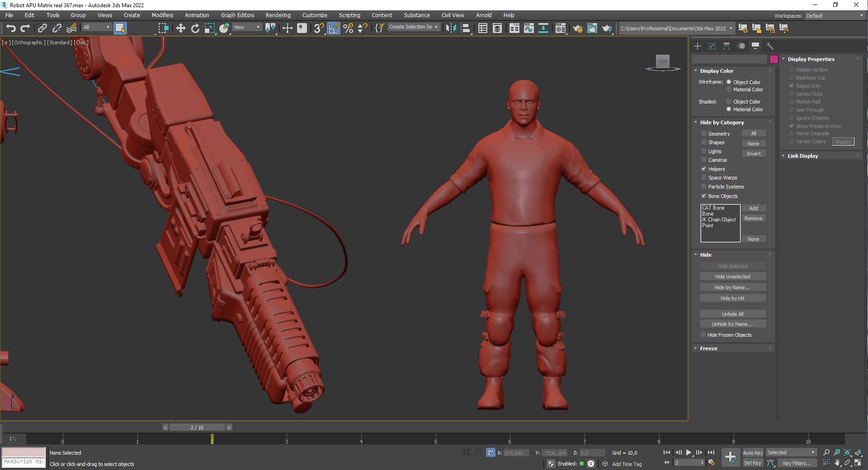Expand the Link Display rollout
Image resolution: width=868 pixels, height=470 pixels.
pyautogui.click(x=802, y=156)
